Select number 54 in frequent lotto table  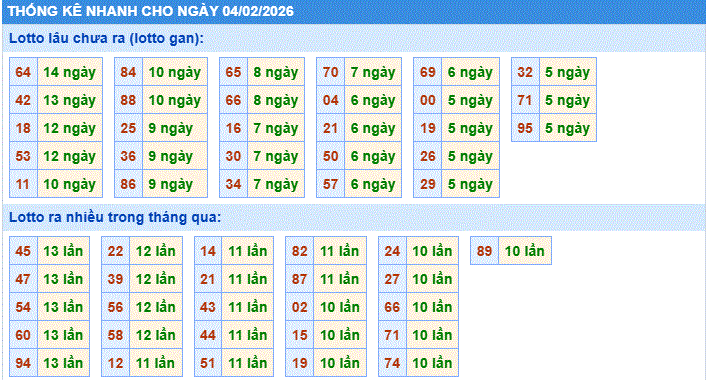23,307
